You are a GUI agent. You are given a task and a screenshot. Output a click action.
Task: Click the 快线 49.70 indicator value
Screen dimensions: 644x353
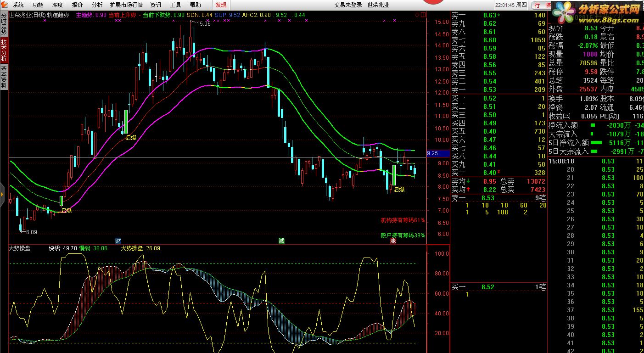[x=63, y=248]
